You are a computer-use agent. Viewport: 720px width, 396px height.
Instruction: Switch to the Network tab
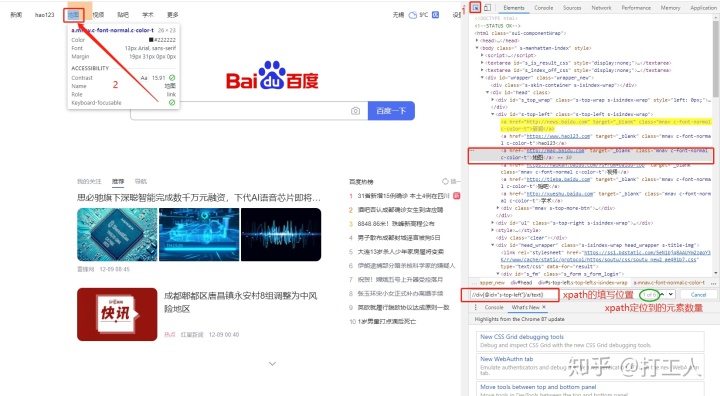pos(601,8)
